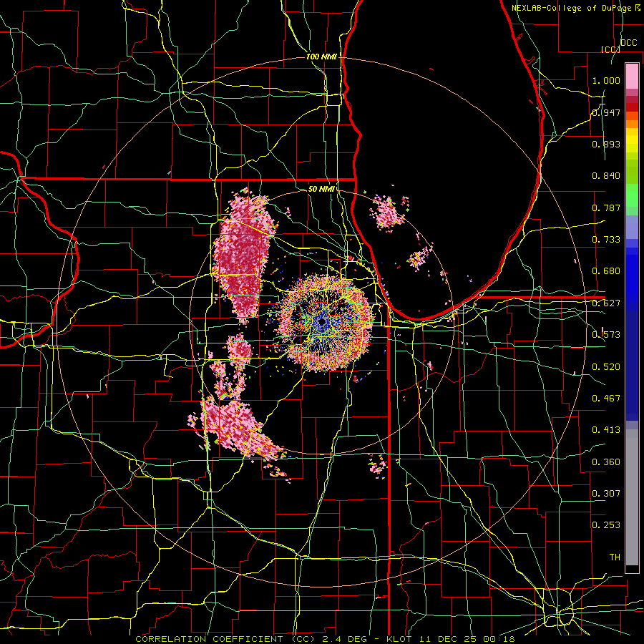
Task: Select the 0.947 scale value
Action: (606, 112)
